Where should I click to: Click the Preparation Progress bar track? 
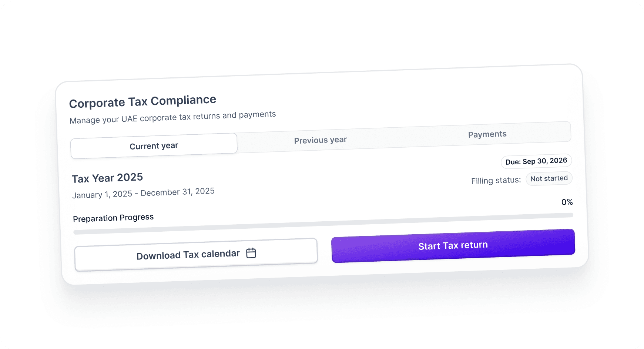pyautogui.click(x=323, y=224)
